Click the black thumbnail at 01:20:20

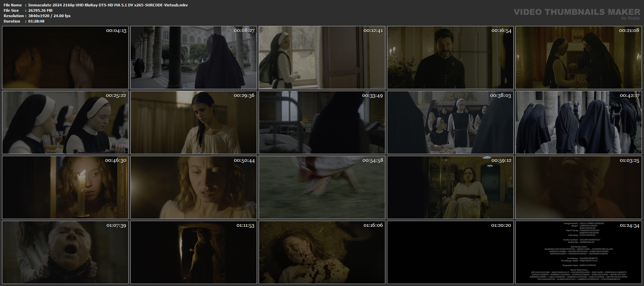(x=450, y=252)
